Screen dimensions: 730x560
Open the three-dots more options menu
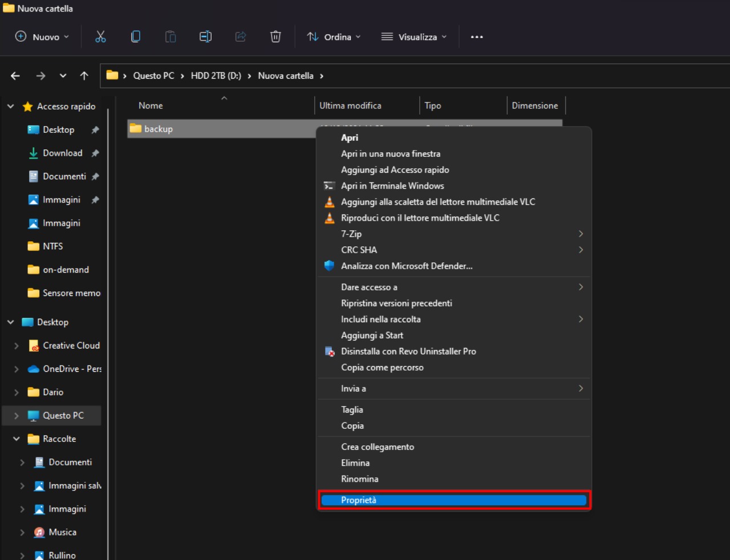(x=477, y=36)
